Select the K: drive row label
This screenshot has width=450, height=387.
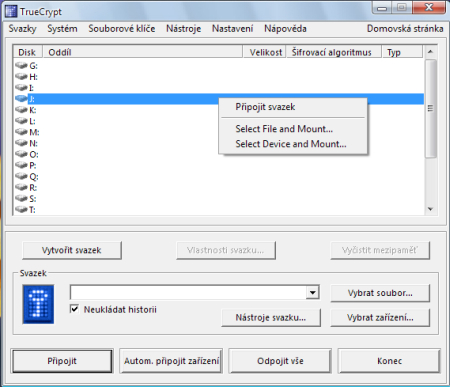(33, 110)
